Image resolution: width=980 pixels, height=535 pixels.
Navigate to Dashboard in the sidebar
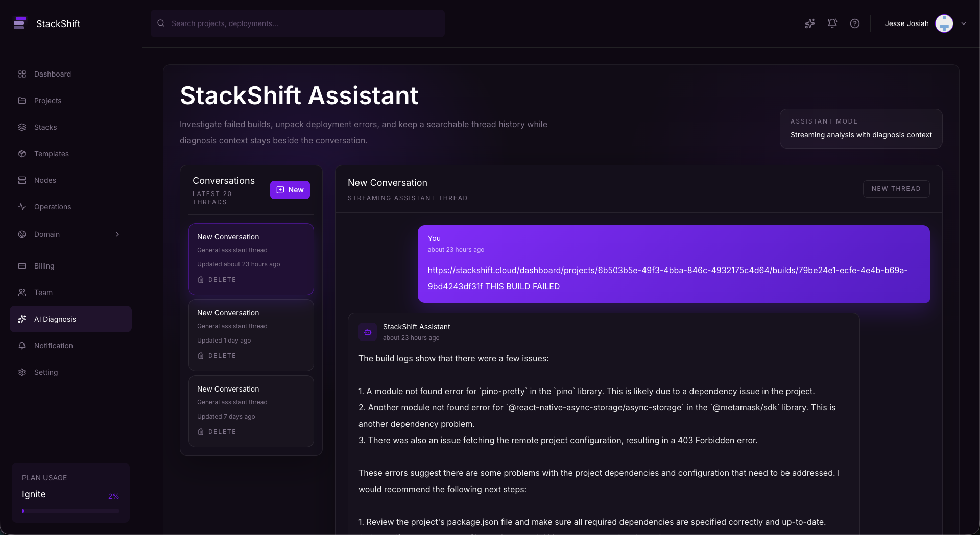(x=52, y=74)
